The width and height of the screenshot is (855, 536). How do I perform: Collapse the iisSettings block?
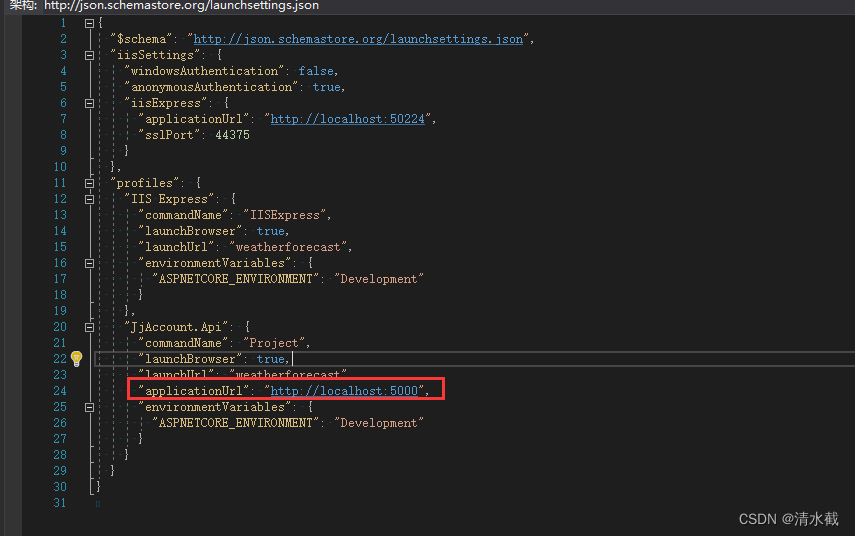click(x=89, y=56)
